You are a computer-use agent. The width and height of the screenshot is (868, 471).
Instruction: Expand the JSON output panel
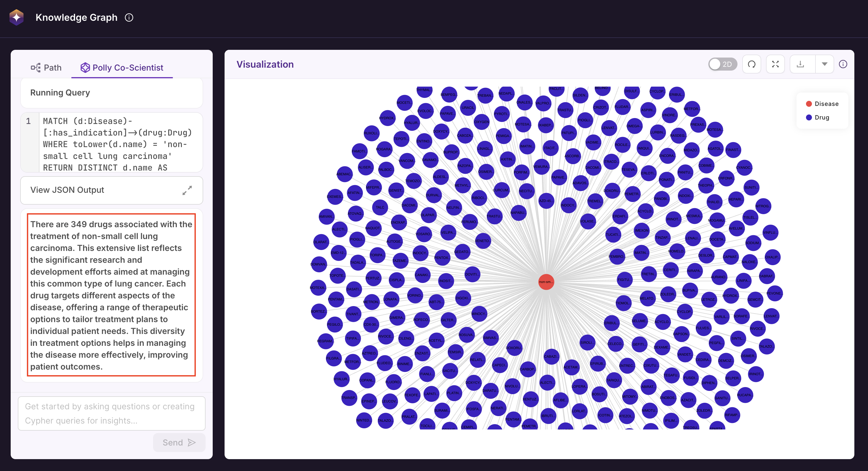pos(187,190)
